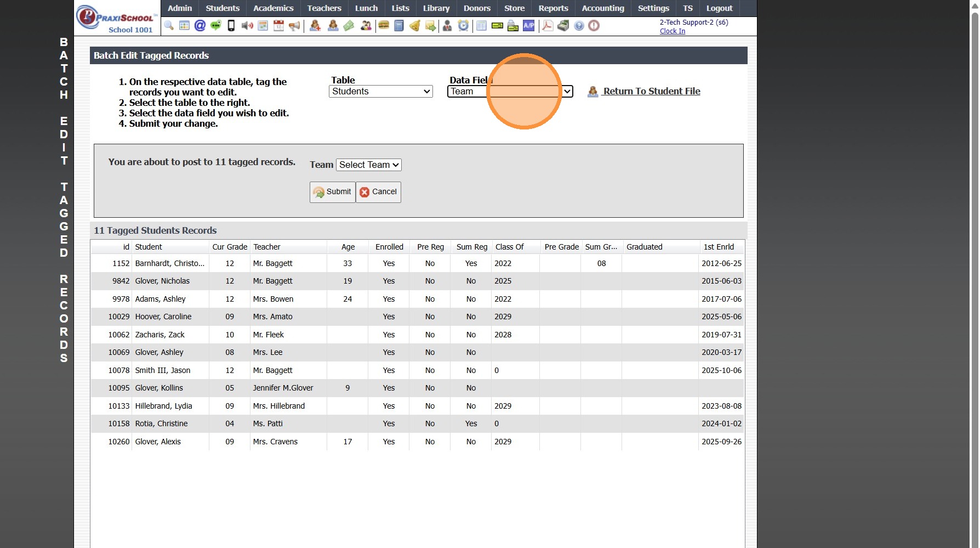This screenshot has width=980, height=548.
Task: Open the Select Team dropdown
Action: click(369, 165)
